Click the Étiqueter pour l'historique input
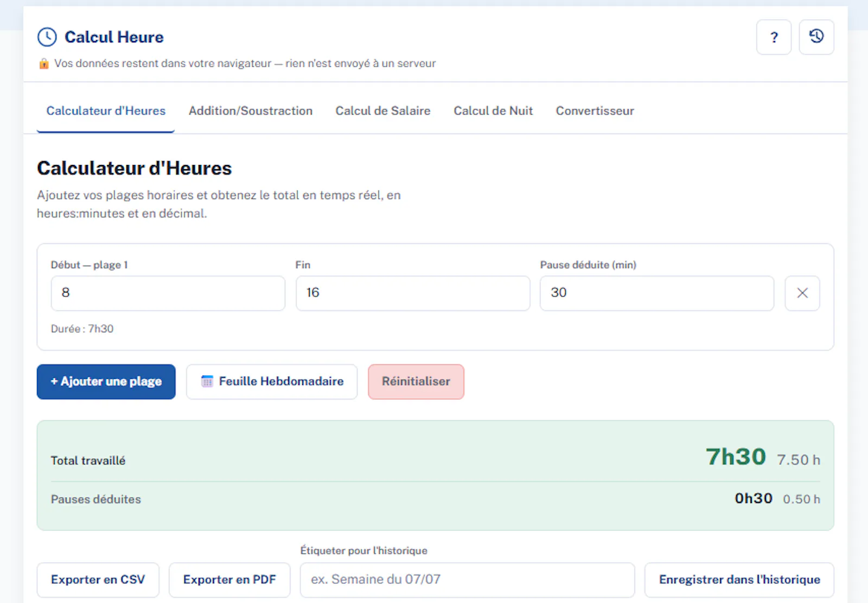 pyautogui.click(x=467, y=580)
